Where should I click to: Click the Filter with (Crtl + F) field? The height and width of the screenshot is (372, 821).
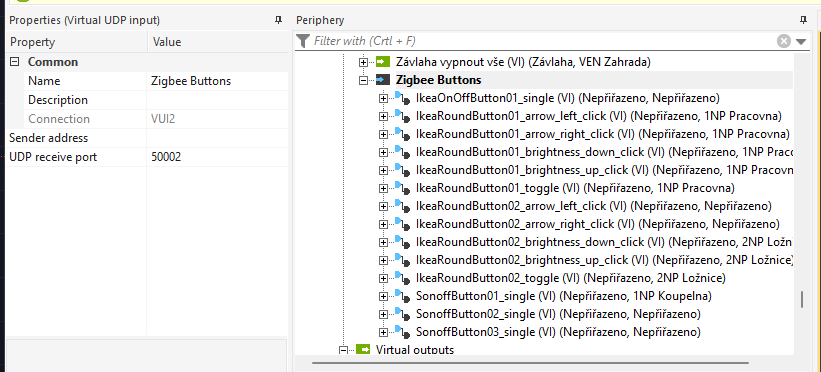pos(542,41)
